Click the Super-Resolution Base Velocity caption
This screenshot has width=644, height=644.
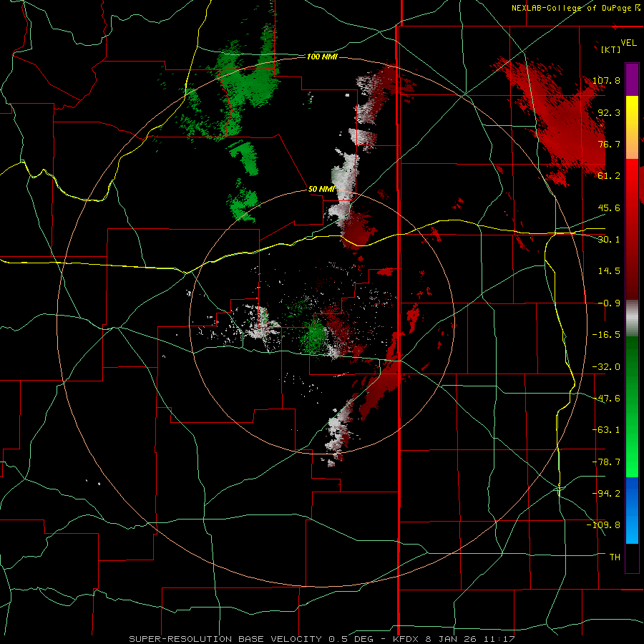[x=322, y=639]
